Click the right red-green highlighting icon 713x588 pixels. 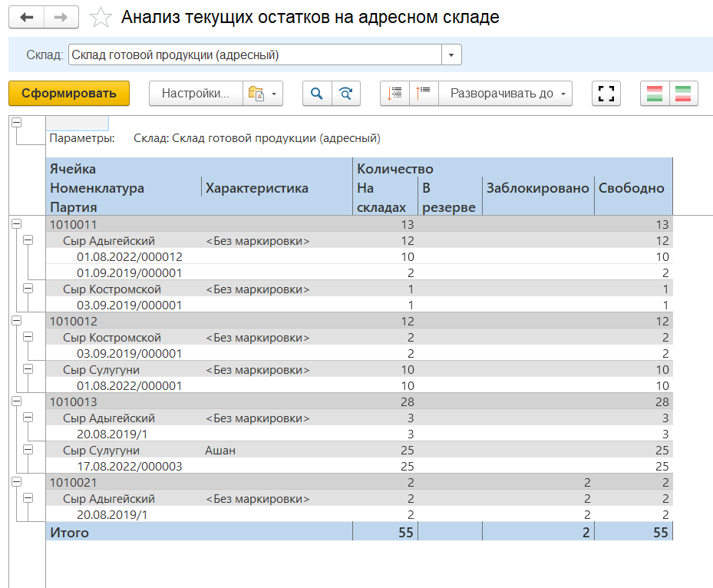point(683,94)
